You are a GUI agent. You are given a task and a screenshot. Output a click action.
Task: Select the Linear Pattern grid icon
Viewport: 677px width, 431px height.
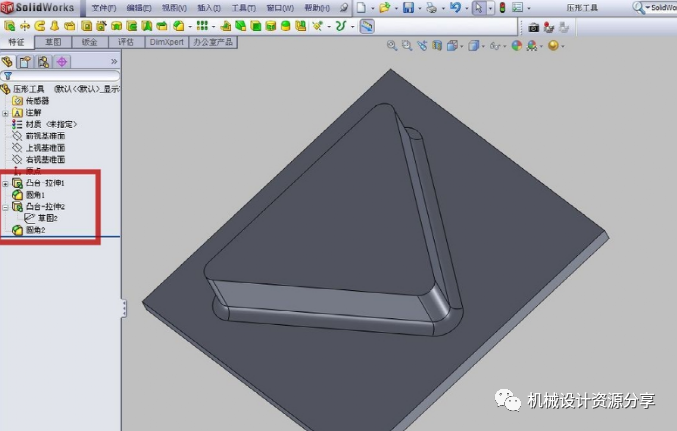coord(202,26)
